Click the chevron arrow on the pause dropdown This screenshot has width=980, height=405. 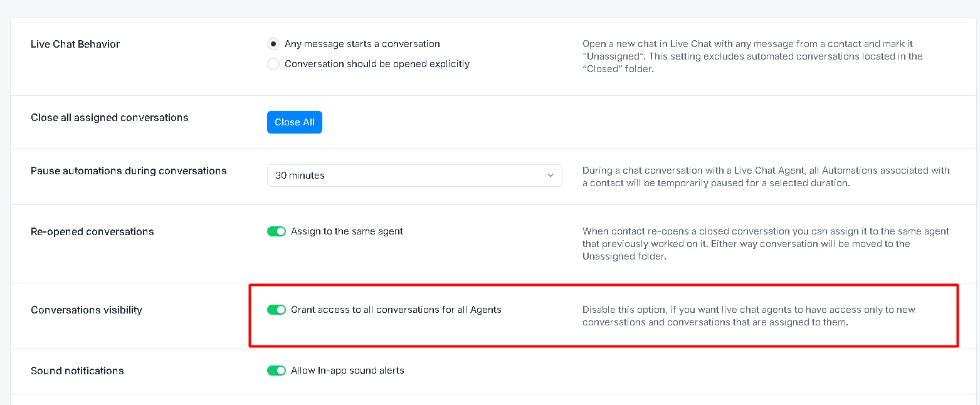click(551, 176)
